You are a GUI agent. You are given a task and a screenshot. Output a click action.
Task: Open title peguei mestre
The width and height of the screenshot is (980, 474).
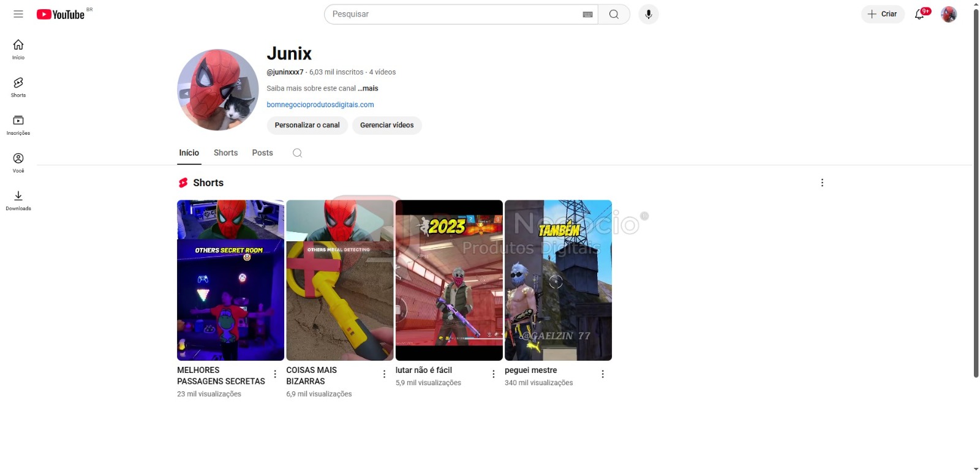pos(531,371)
